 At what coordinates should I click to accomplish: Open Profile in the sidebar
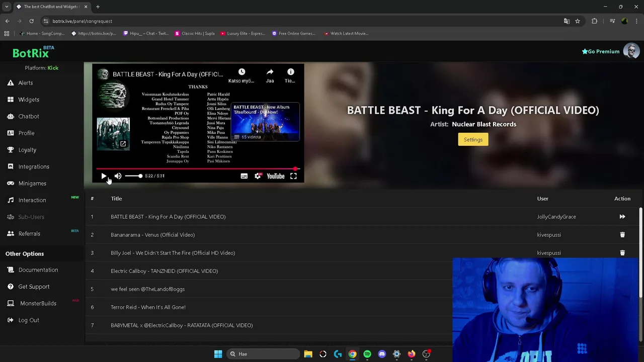coord(26,133)
